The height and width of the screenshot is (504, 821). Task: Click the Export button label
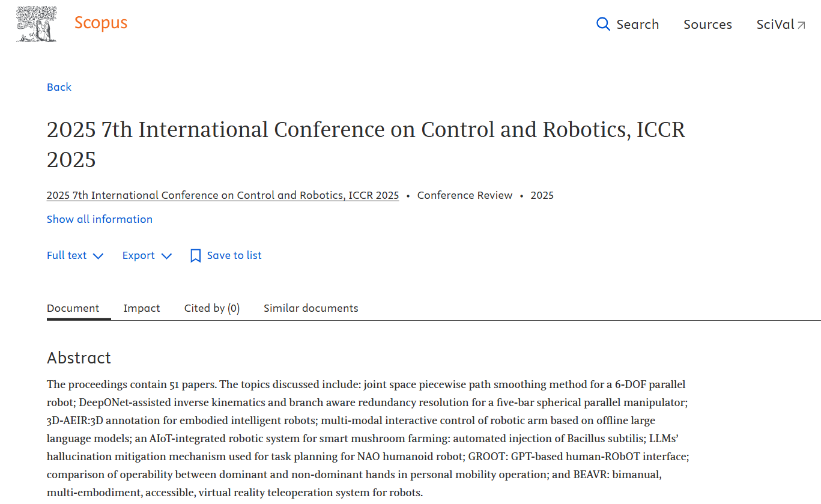coord(139,255)
